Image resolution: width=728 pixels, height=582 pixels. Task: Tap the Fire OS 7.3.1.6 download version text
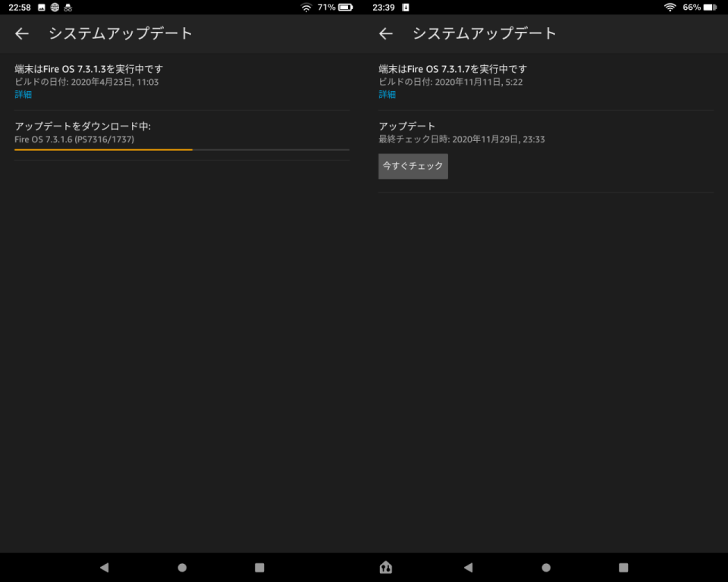(75, 139)
